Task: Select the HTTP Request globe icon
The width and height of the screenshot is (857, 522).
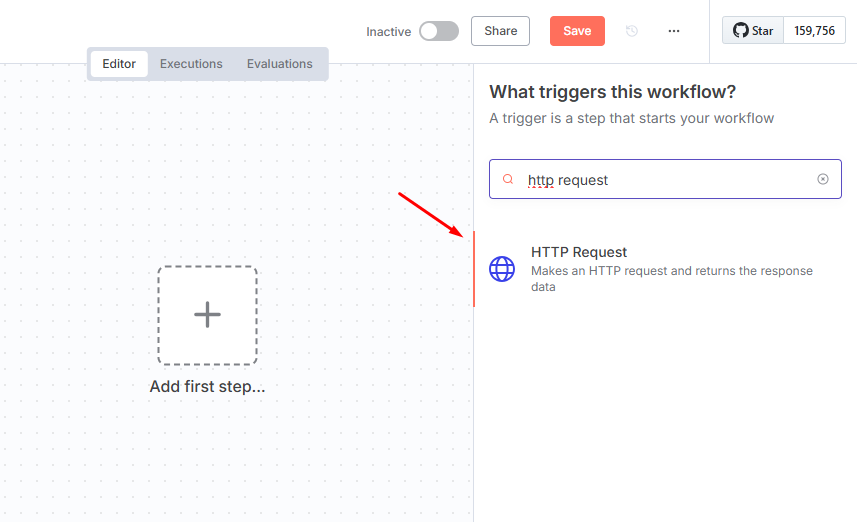Action: pyautogui.click(x=502, y=269)
